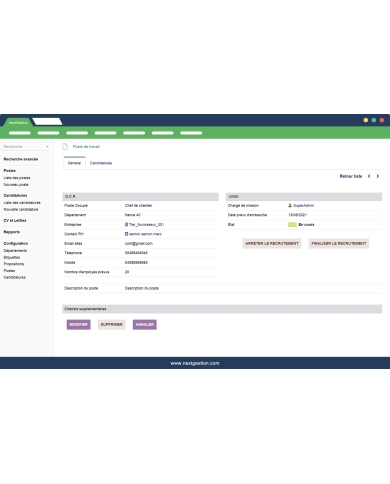Viewport: 390px width, 484px height.
Task: Open Configuration section in sidebar
Action: 16,243
